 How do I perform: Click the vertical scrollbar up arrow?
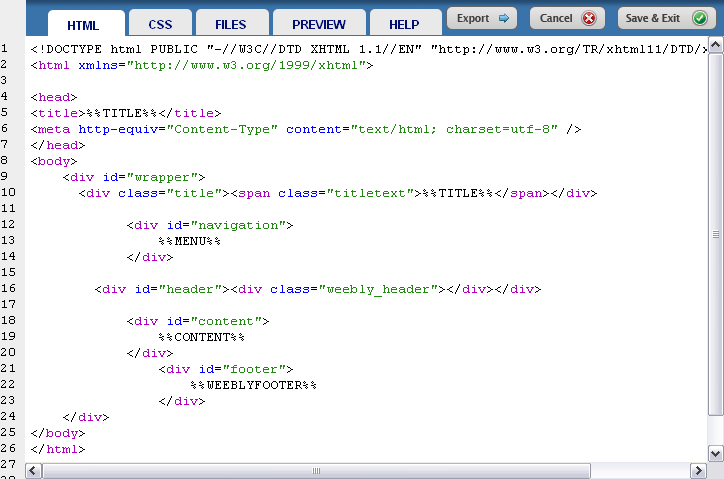(x=716, y=47)
